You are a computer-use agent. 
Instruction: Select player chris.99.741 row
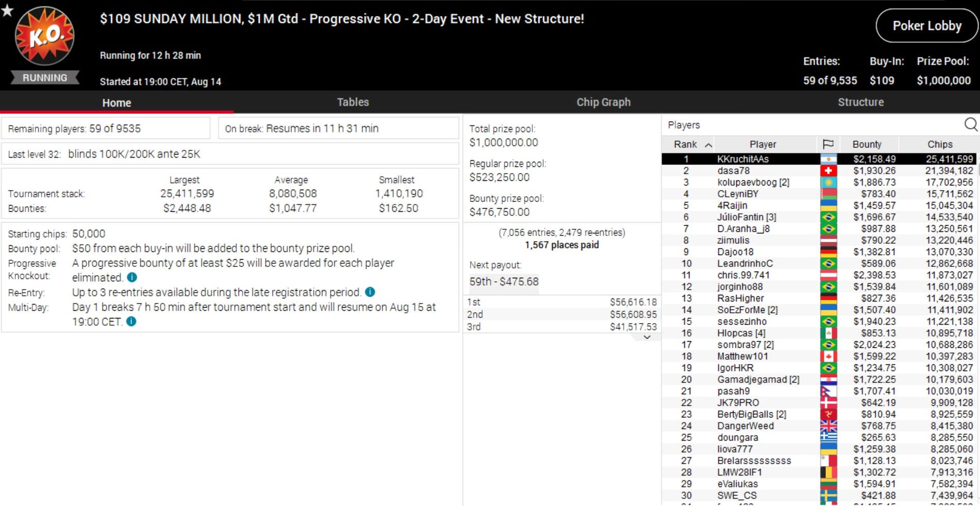click(743, 275)
